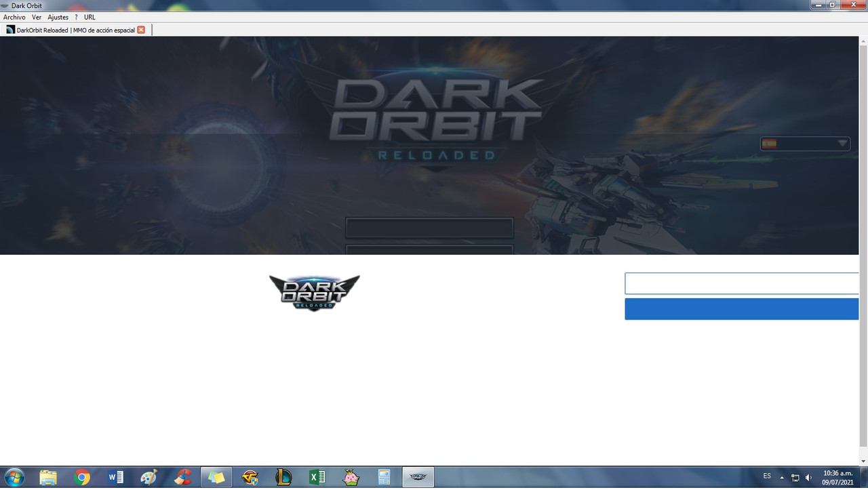Open the URL menu

90,17
